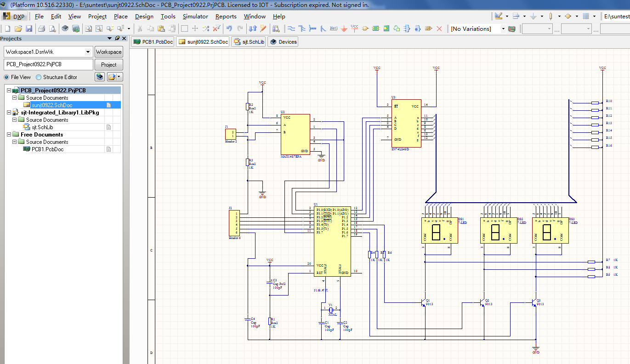Select sjt.SchLib in project tree

(42, 127)
